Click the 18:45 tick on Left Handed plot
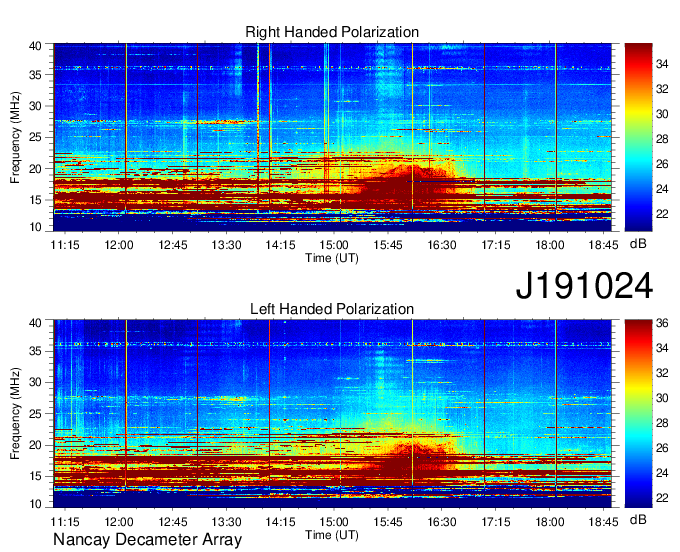680x552 pixels. (x=603, y=522)
